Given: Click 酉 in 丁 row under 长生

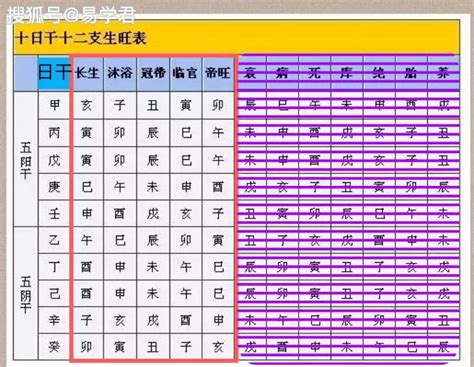Looking at the screenshot, I should 87,267.
